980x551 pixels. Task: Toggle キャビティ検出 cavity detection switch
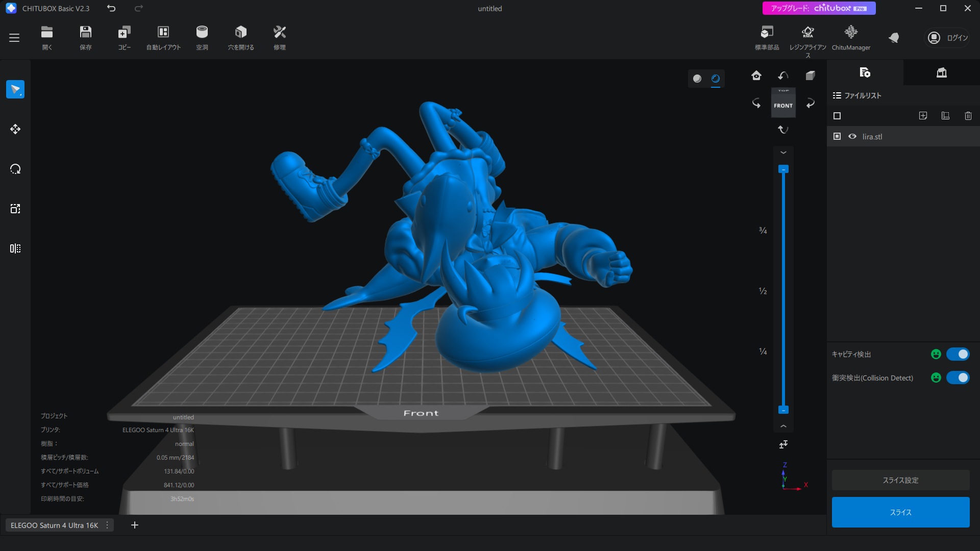click(958, 354)
